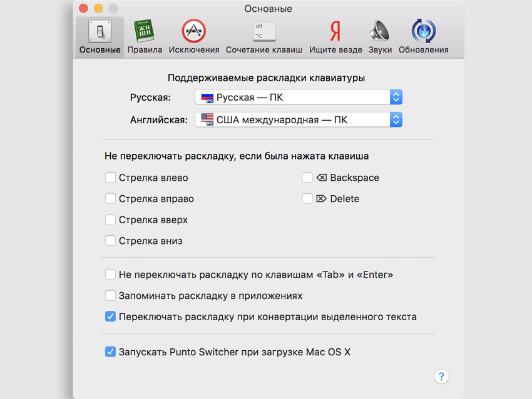Viewport: 532px width, 399px height.
Task: Open the Ищите везде Yandex icon
Action: coord(335,31)
